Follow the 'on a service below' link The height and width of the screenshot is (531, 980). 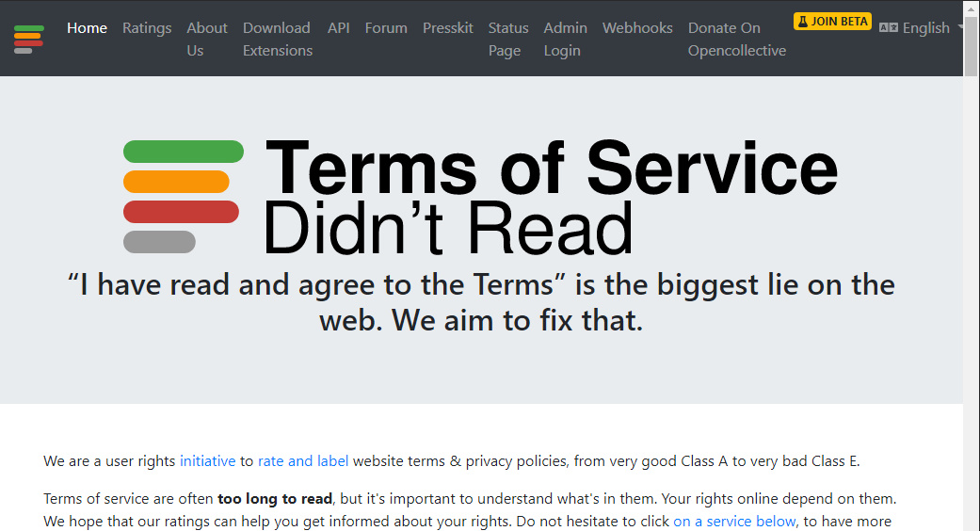[734, 521]
